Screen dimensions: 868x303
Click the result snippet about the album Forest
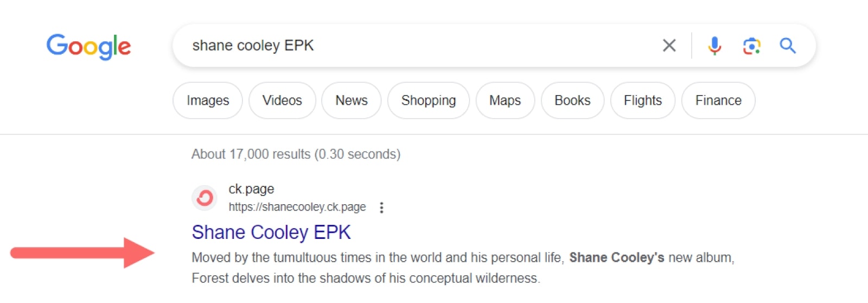tap(463, 268)
